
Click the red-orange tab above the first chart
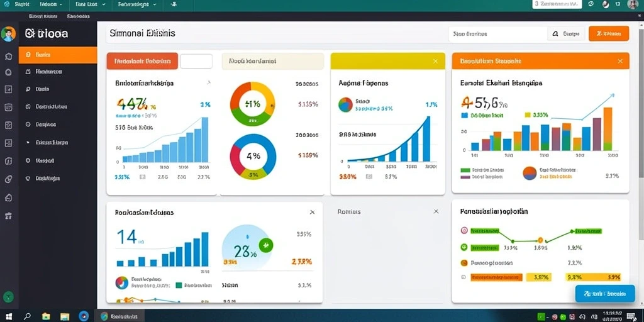(142, 61)
